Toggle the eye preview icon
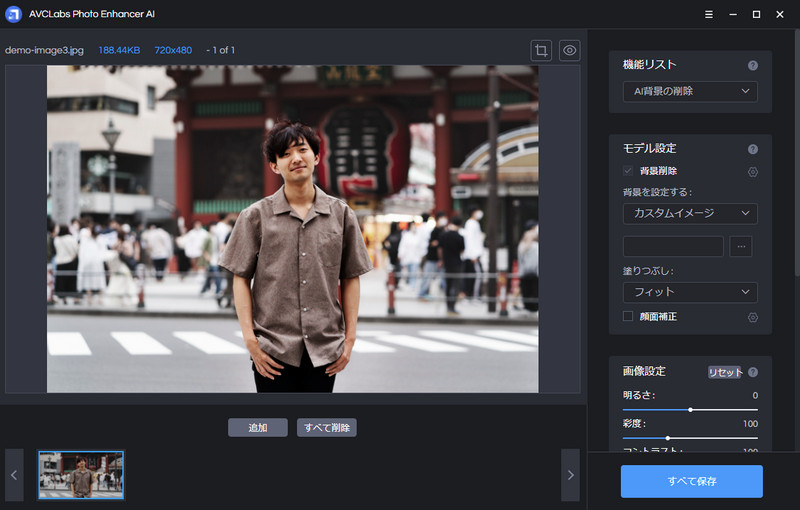 569,50
